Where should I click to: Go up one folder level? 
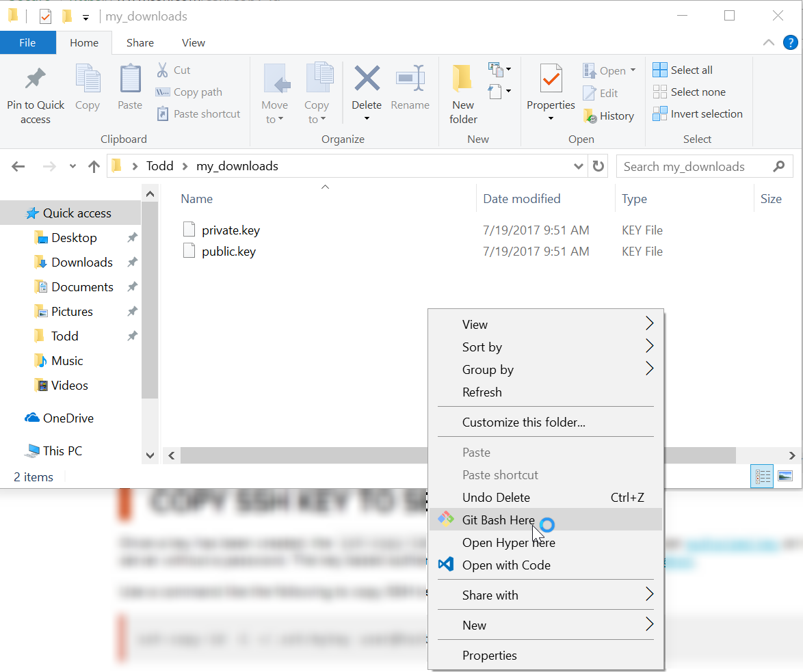pos(94,166)
